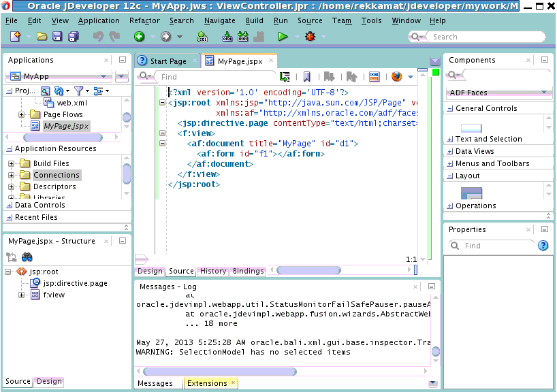557x392 pixels.
Task: Switch Structure panel to Design tab
Action: coord(49,381)
